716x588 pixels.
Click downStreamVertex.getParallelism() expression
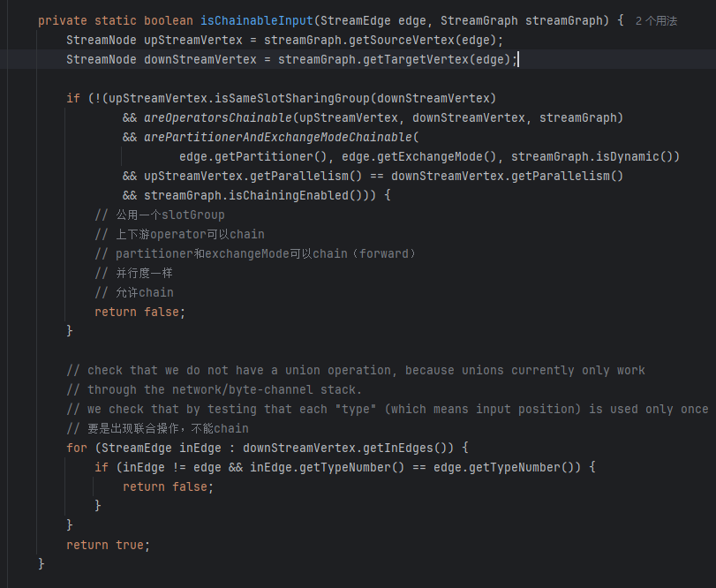pyautogui.click(x=508, y=176)
